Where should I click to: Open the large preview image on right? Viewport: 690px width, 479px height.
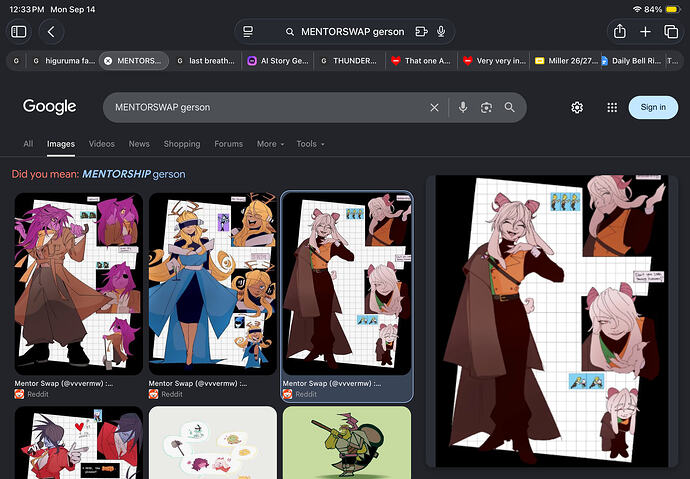(552, 321)
